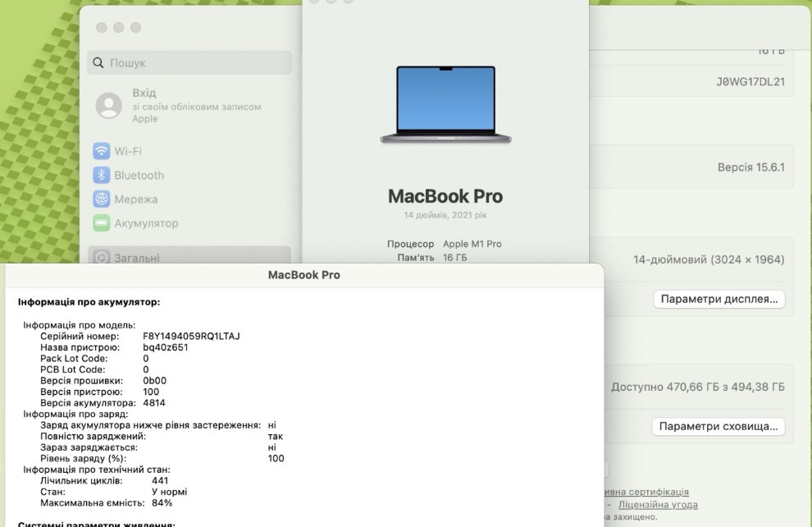This screenshot has height=527, width=812.
Task: Open Параметри дисплея options
Action: (718, 299)
